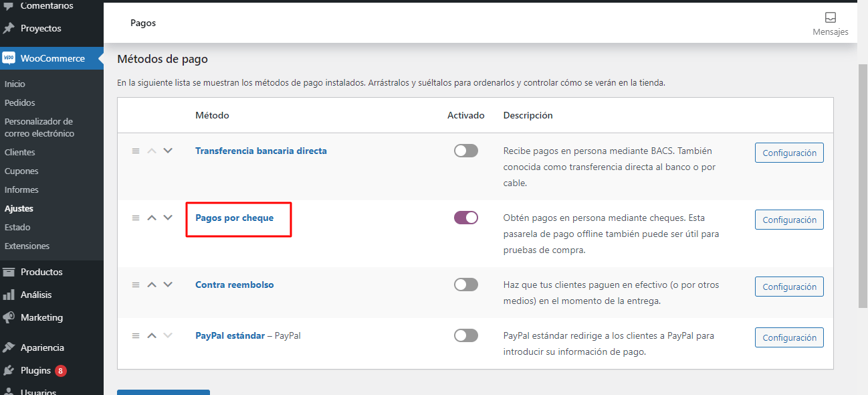Open the Plugins menu label
This screenshot has height=395, width=868.
[35, 370]
